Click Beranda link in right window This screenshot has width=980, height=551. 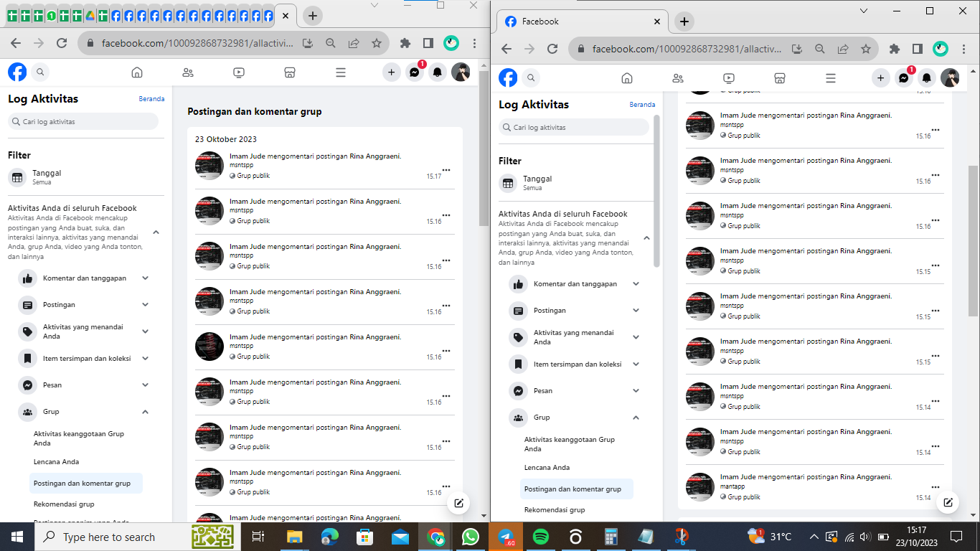(642, 105)
